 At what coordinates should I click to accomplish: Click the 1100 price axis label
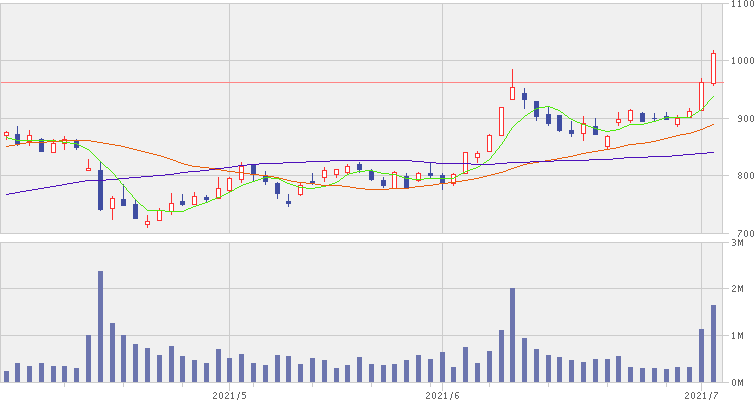click(x=740, y=6)
